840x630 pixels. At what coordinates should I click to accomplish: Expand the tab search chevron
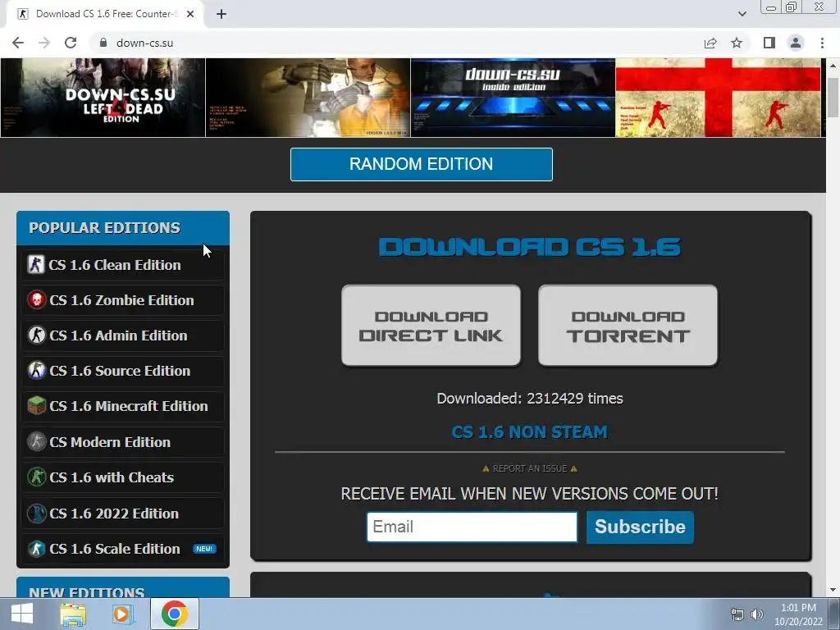pos(742,14)
